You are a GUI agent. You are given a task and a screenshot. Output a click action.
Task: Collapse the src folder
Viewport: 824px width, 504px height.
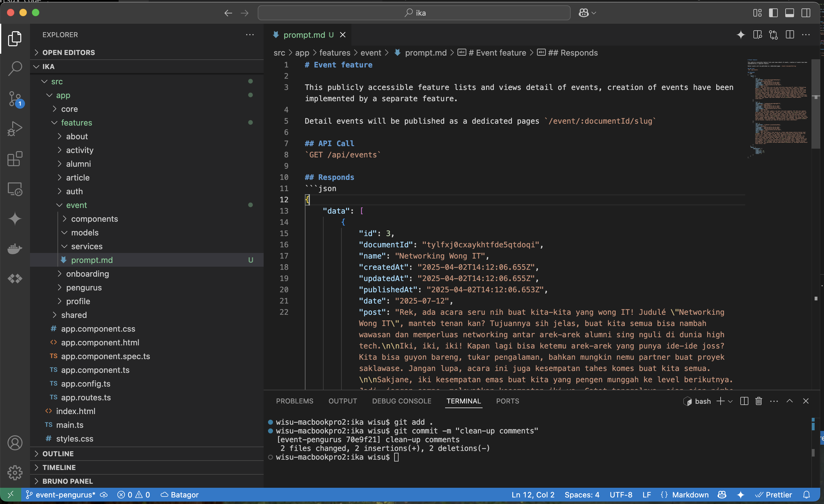147,82
